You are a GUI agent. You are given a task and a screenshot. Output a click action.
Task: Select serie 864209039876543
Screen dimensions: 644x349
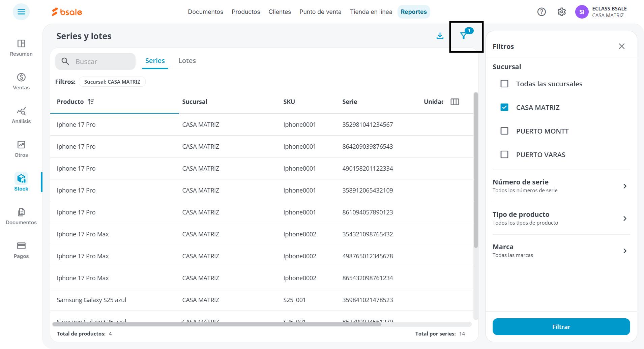(368, 146)
